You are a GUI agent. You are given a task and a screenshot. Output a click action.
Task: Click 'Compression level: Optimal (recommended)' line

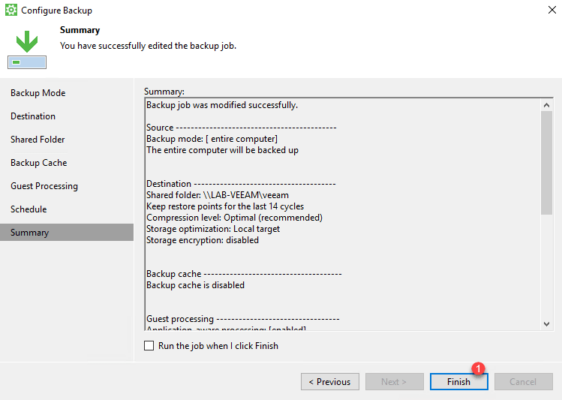pyautogui.click(x=234, y=218)
